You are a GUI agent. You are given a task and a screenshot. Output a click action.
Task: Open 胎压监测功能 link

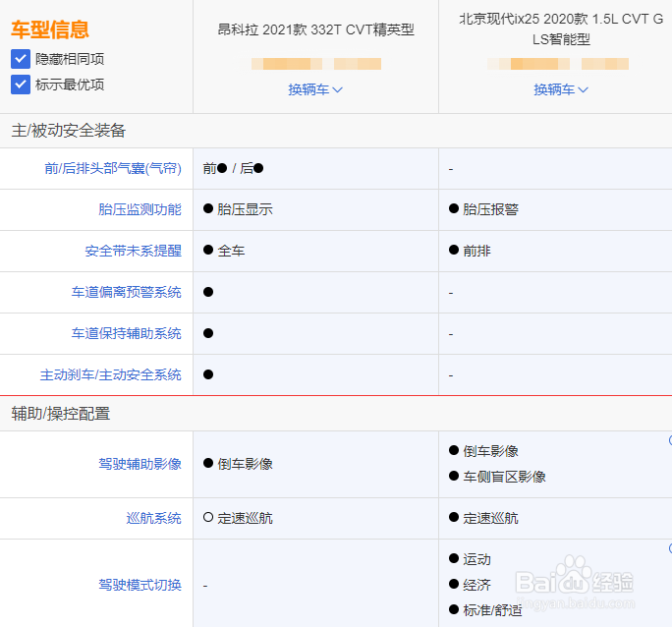click(x=140, y=209)
